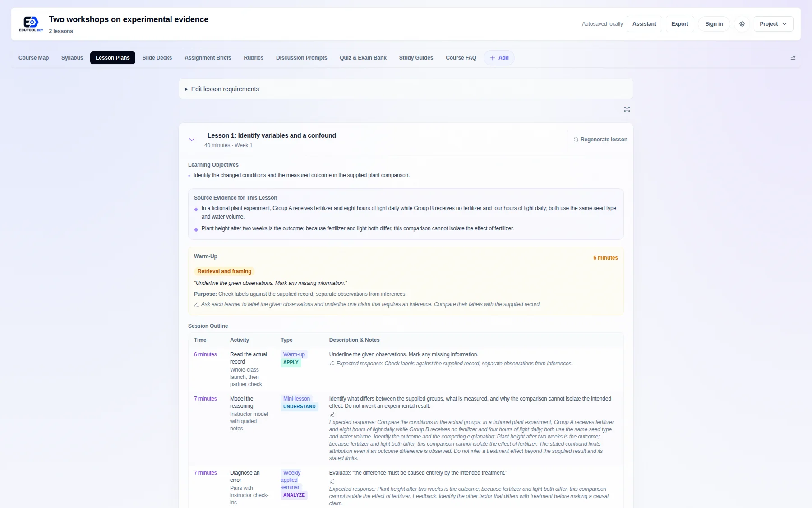
Task: Click the 'Autosaved locally' status text
Action: click(602, 24)
